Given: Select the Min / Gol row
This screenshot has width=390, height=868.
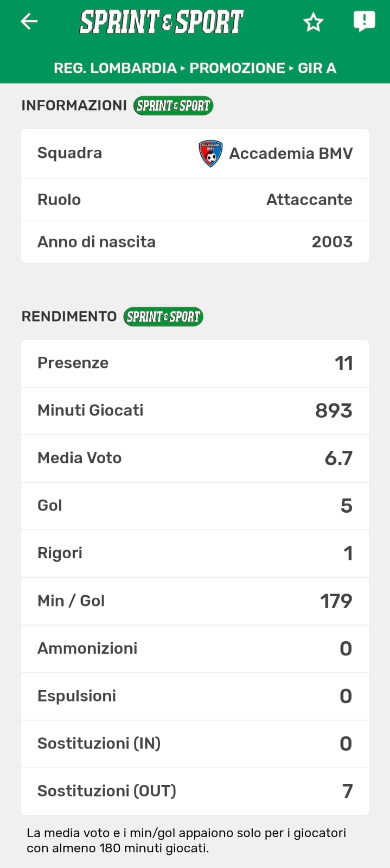Looking at the screenshot, I should (195, 601).
